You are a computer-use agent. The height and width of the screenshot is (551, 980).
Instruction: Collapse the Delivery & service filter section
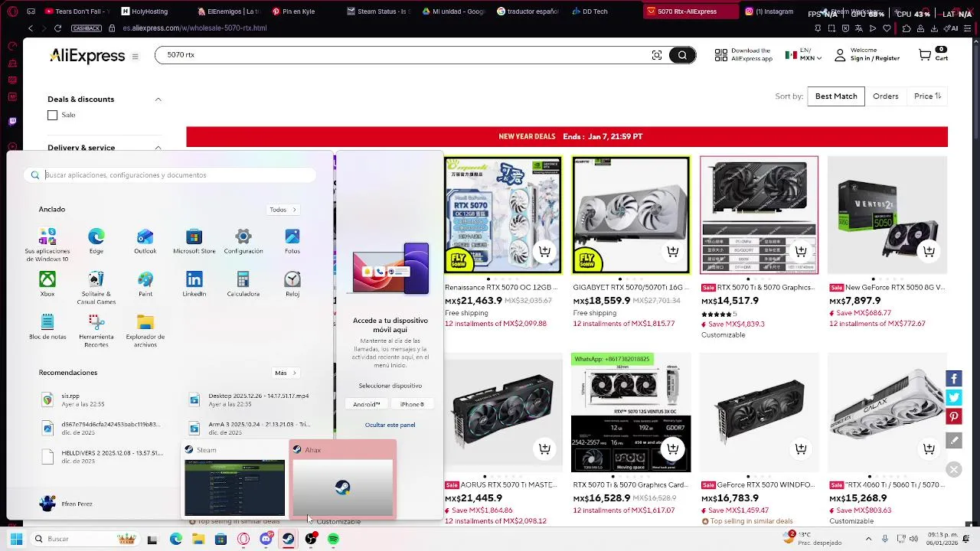click(158, 148)
